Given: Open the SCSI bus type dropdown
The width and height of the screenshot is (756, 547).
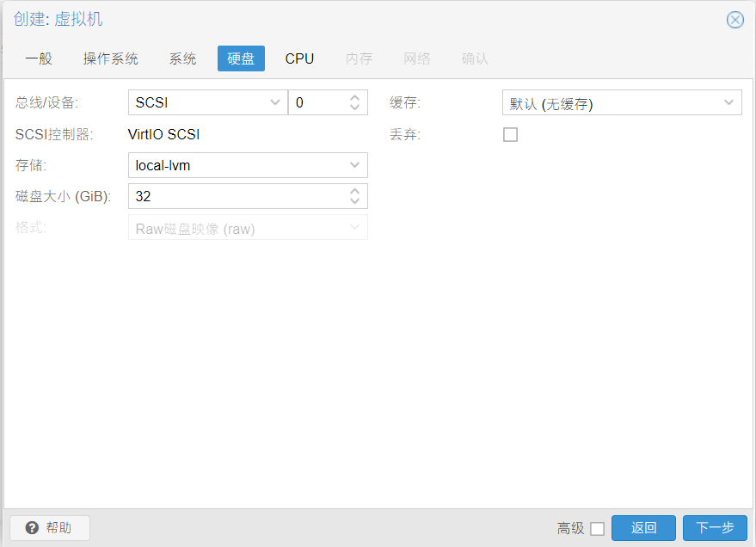Looking at the screenshot, I should pos(275,102).
